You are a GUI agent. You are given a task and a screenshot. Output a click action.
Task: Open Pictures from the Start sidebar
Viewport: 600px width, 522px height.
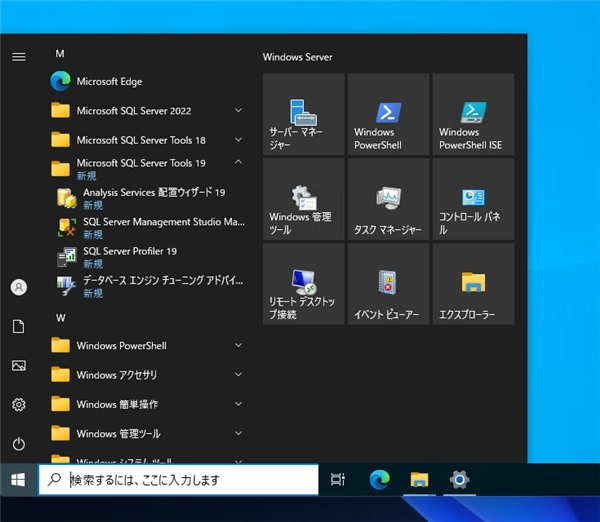(19, 365)
